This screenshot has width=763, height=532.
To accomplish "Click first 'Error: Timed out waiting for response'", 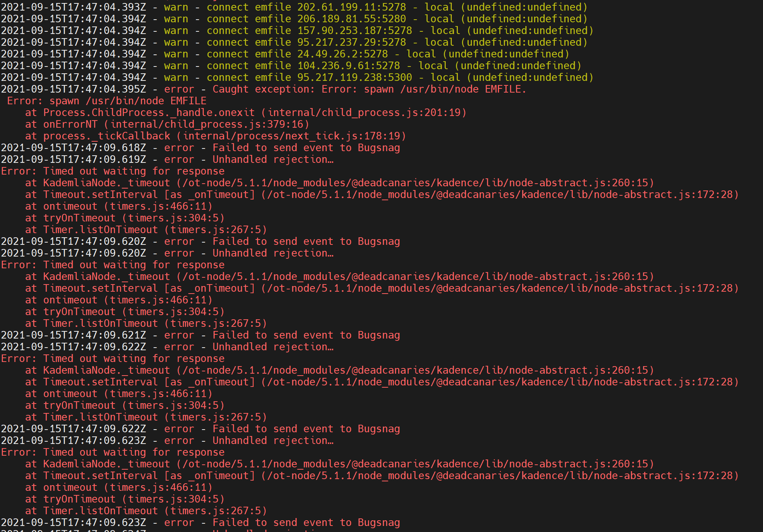I will [113, 171].
